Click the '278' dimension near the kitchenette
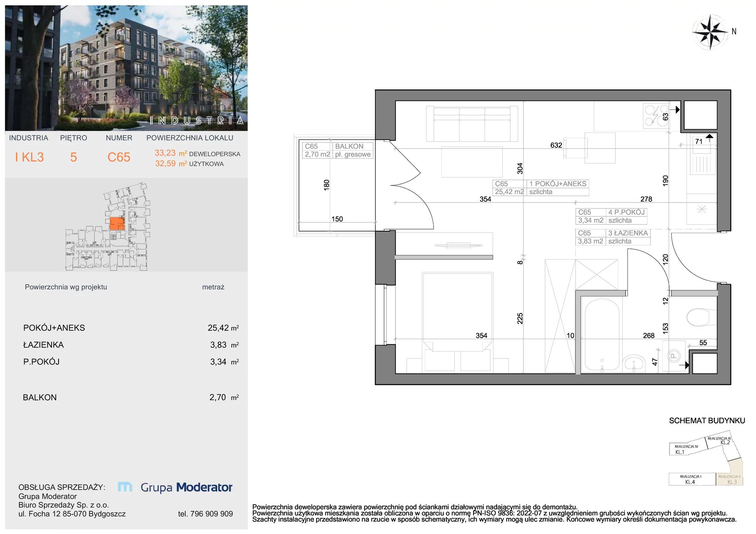 click(x=646, y=199)
